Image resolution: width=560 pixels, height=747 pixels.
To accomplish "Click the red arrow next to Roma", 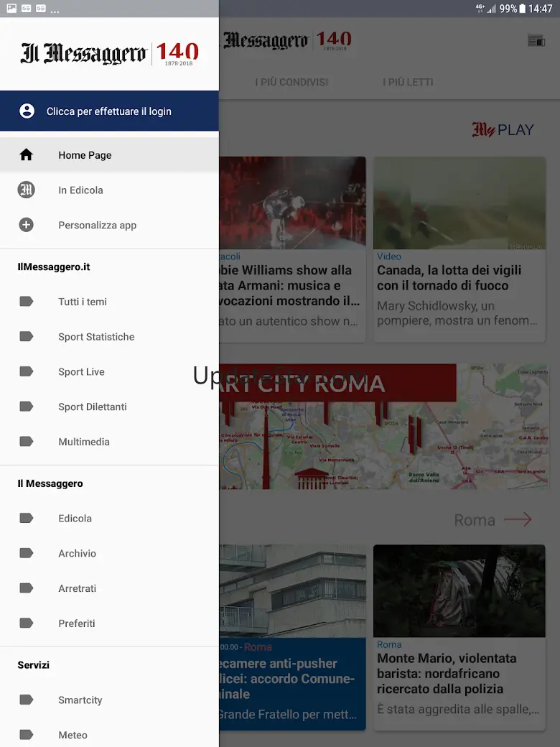I will 518,519.
